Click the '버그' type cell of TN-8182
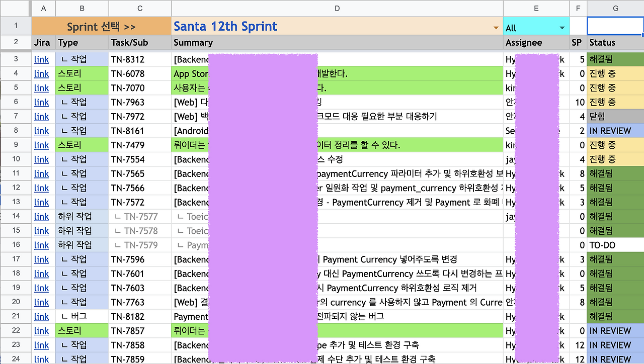This screenshot has width=644, height=364. point(82,317)
